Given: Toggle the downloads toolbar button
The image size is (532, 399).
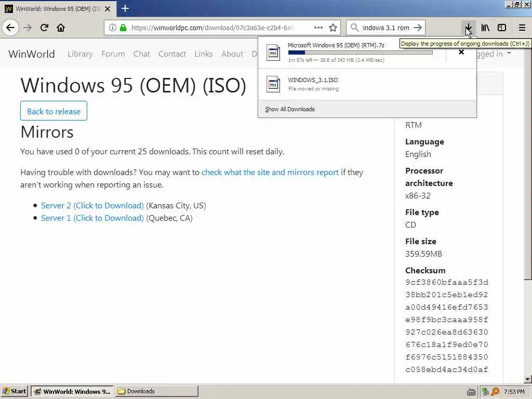Looking at the screenshot, I should (468, 28).
